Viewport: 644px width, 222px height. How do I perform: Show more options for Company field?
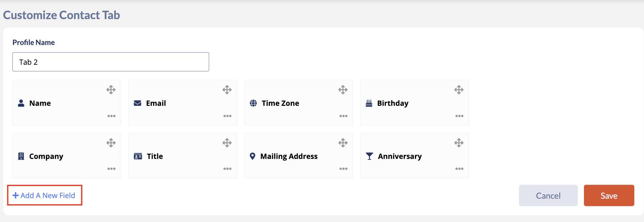pyautogui.click(x=111, y=169)
